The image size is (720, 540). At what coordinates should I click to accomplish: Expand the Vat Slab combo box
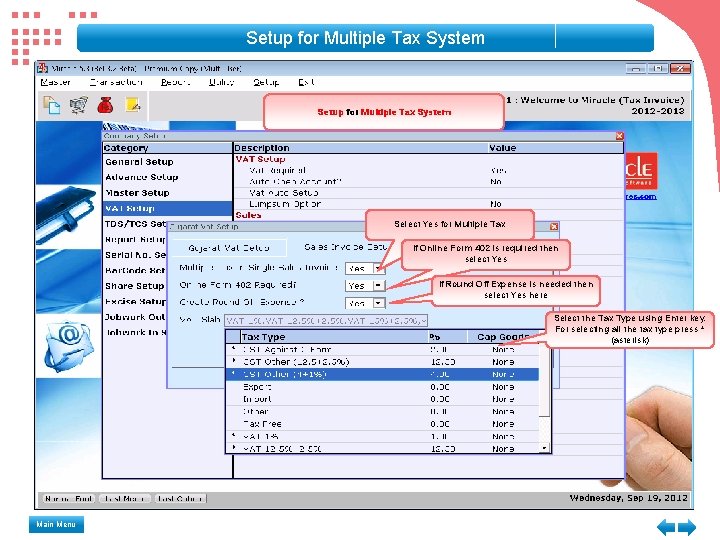tap(424, 321)
